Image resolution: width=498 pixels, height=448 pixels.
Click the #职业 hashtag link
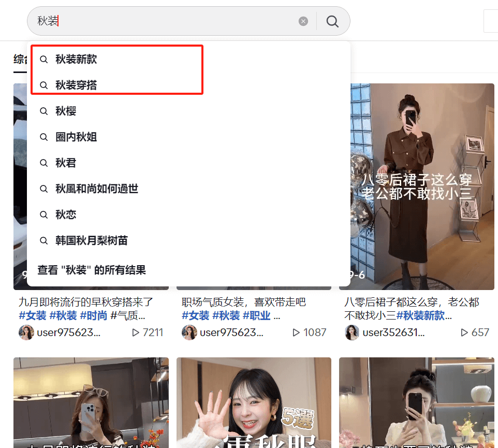pos(257,315)
